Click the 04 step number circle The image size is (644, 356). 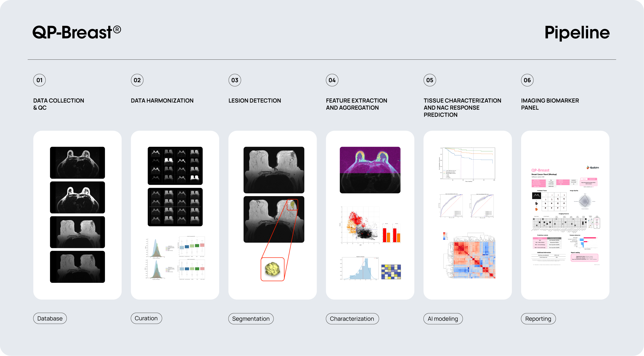pos(332,80)
